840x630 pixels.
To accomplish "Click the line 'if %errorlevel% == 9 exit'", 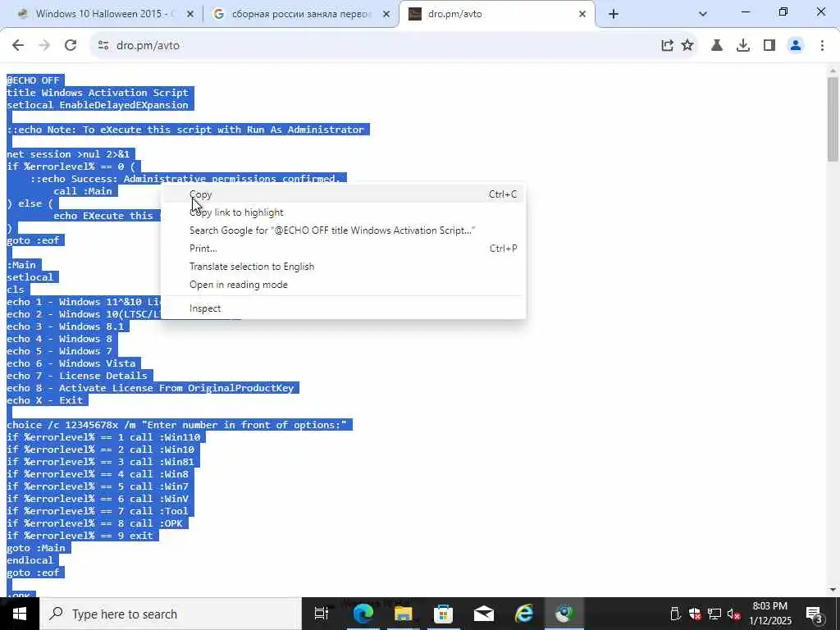I will click(80, 536).
